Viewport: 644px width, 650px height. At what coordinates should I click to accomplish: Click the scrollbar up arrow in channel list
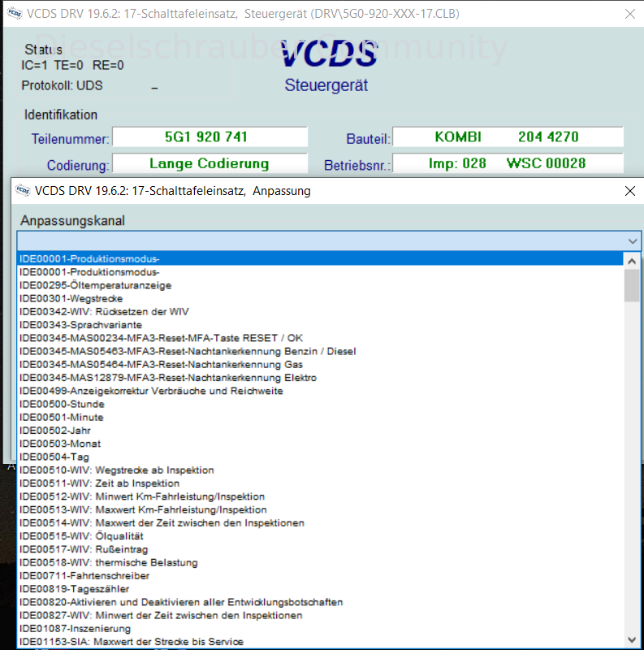point(632,261)
